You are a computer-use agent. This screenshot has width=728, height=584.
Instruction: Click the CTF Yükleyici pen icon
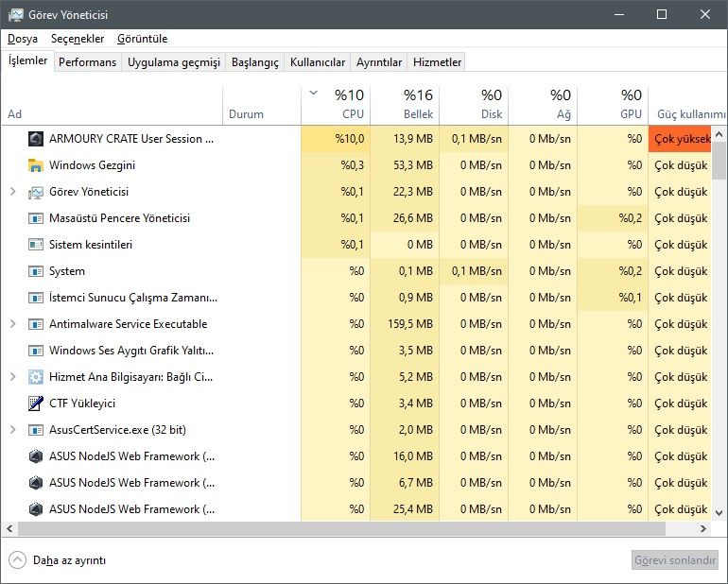(x=36, y=404)
